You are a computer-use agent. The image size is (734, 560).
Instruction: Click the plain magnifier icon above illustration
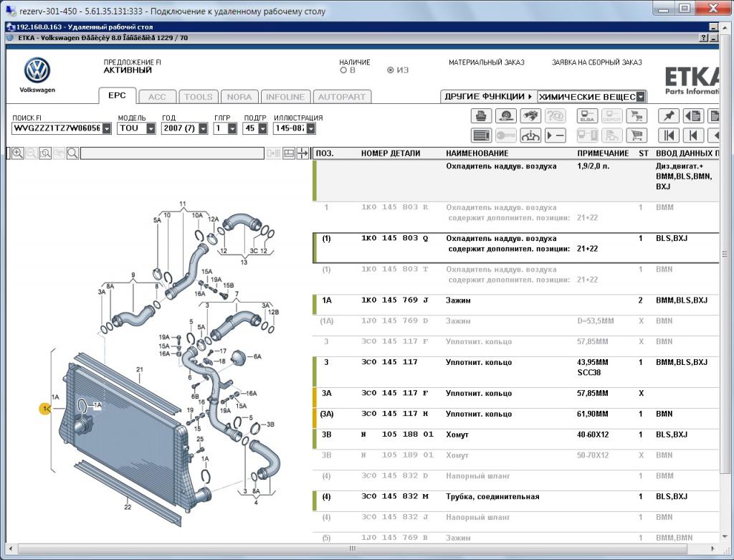(72, 153)
